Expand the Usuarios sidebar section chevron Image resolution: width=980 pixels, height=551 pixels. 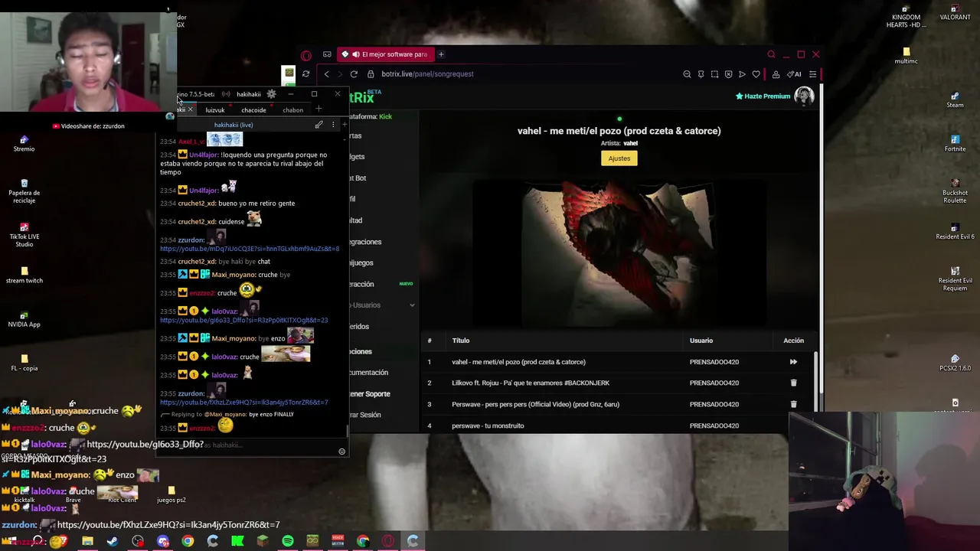pyautogui.click(x=412, y=305)
